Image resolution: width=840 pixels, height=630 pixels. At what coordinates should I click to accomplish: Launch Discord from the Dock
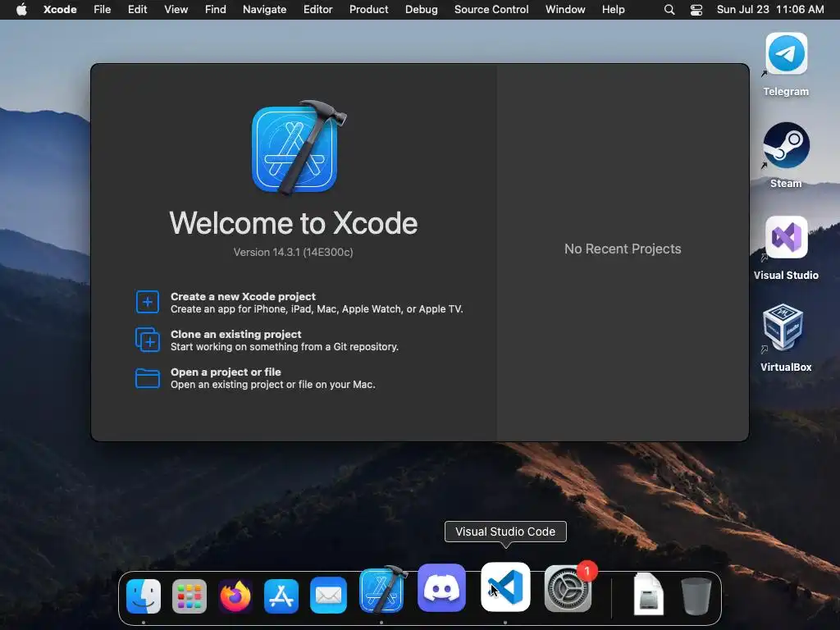pyautogui.click(x=441, y=587)
